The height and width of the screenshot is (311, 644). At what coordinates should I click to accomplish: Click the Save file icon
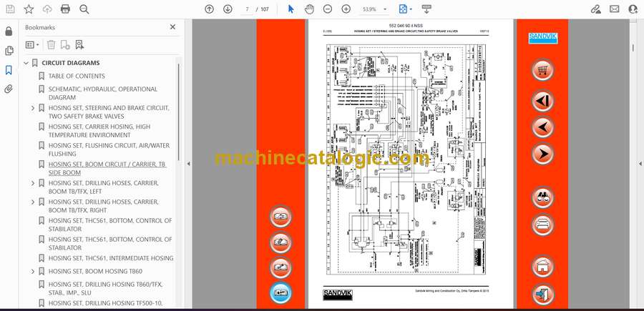pyautogui.click(x=10, y=9)
